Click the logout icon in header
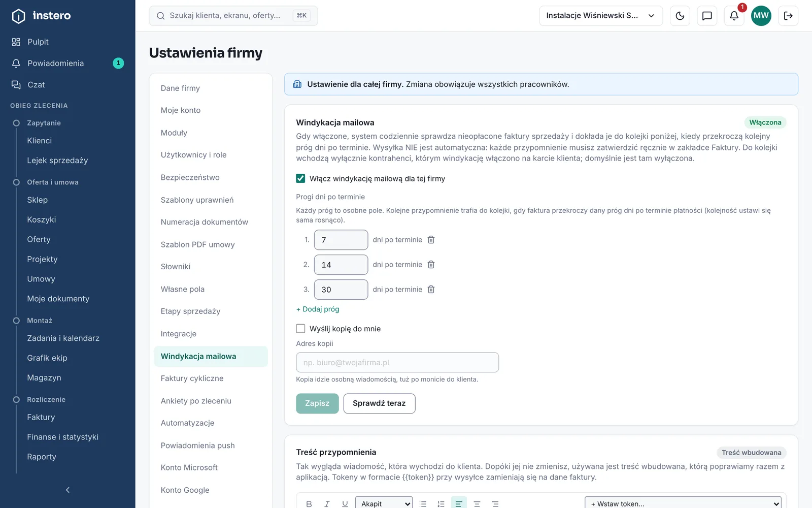 pyautogui.click(x=788, y=16)
